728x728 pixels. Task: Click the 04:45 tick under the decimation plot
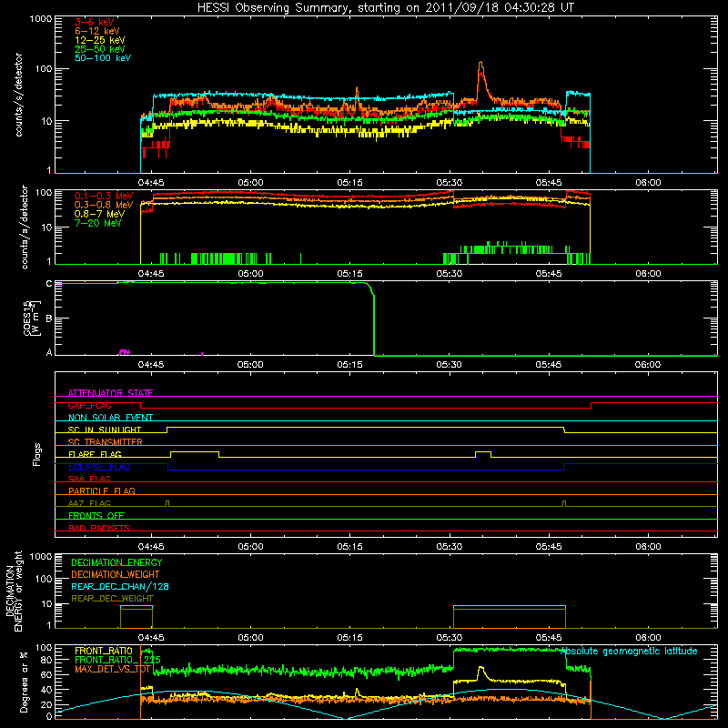point(151,638)
